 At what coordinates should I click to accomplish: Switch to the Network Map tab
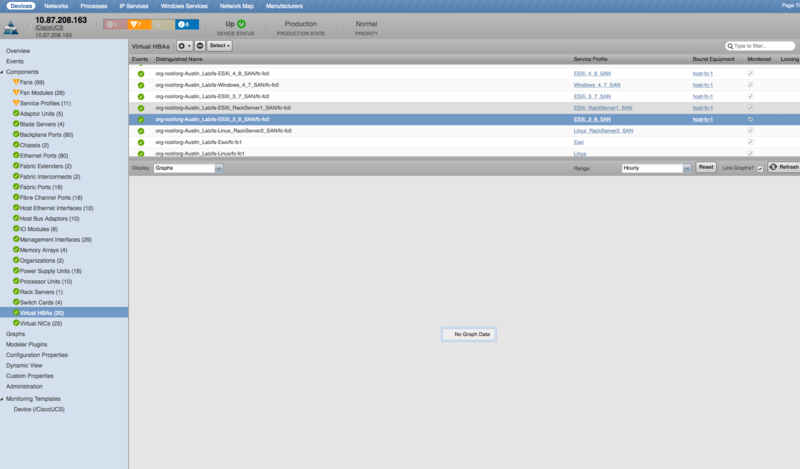point(237,6)
